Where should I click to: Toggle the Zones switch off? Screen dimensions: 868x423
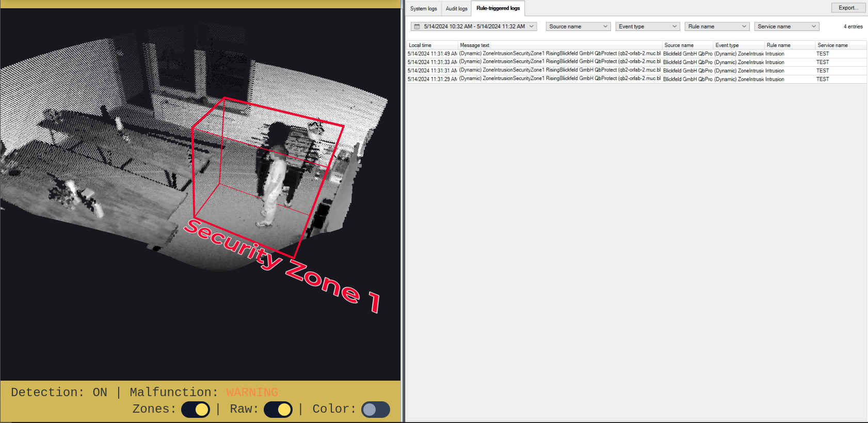point(196,410)
